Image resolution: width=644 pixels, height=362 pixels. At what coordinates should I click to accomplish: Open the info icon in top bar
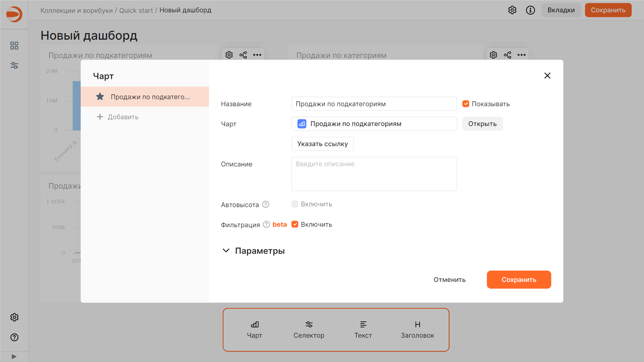coord(530,10)
